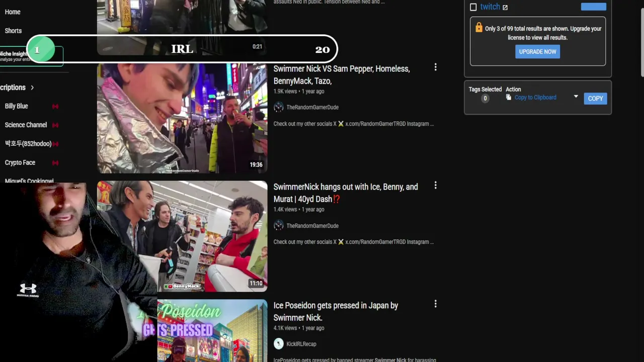This screenshot has width=644, height=362.
Task: Click the COPY button
Action: click(x=595, y=99)
